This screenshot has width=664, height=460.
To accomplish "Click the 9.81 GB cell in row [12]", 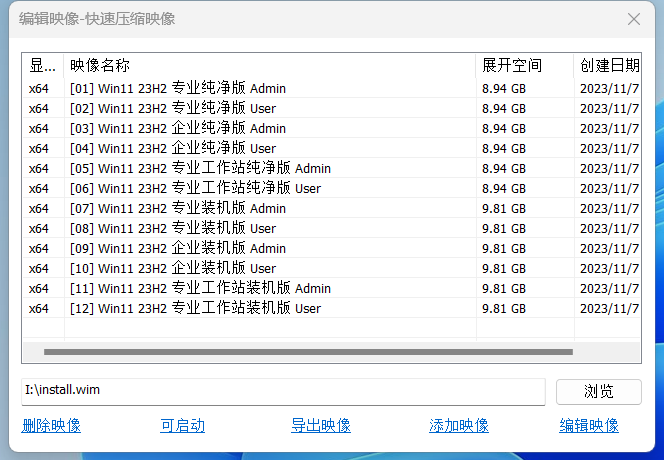I will coord(504,309).
